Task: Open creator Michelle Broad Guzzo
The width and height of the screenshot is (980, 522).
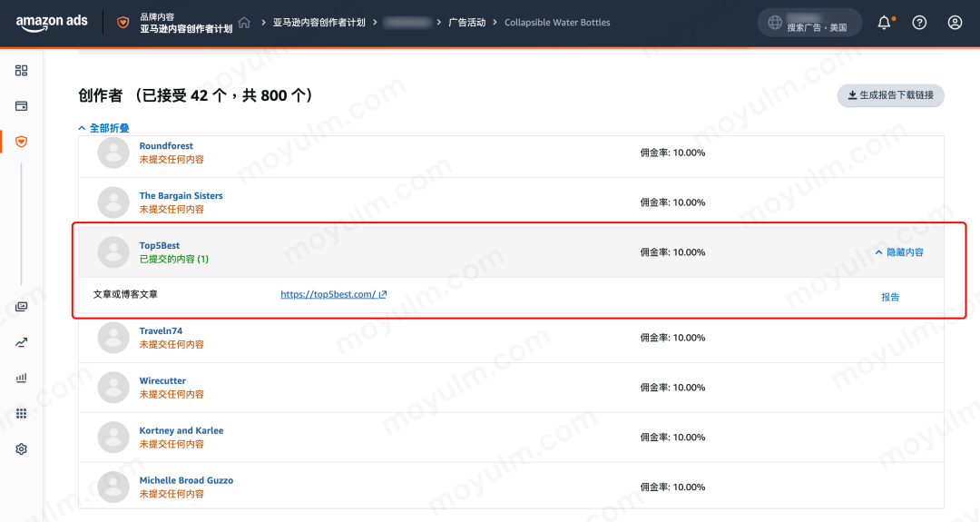Action: 186,481
